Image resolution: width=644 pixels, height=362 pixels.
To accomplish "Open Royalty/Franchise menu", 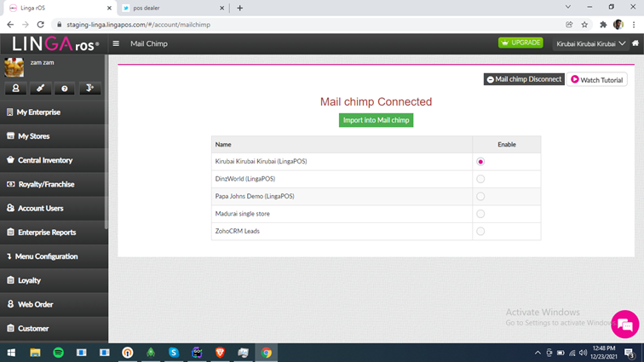I will coord(54,184).
